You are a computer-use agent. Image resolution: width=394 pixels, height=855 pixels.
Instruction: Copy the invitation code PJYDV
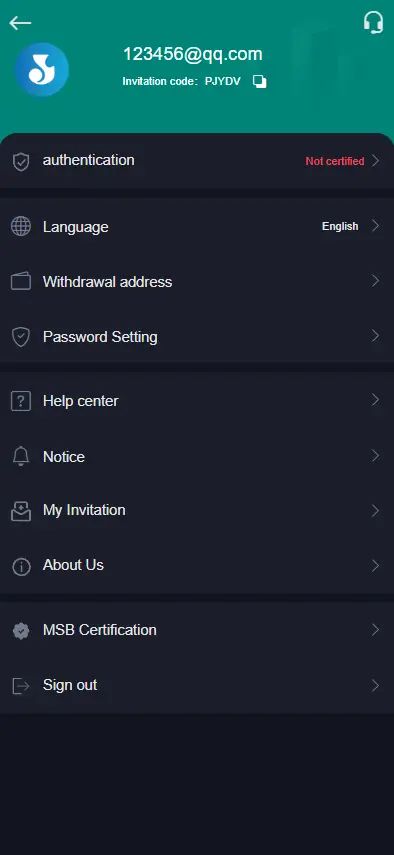[x=260, y=82]
